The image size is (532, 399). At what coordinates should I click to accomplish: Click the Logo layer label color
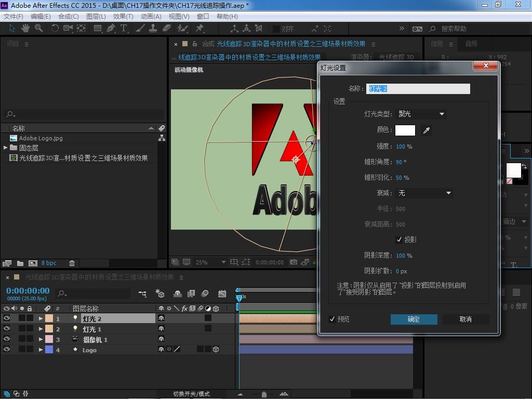[49, 350]
